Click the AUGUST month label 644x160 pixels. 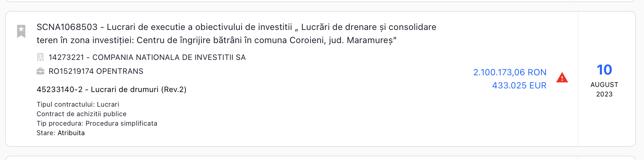(605, 85)
